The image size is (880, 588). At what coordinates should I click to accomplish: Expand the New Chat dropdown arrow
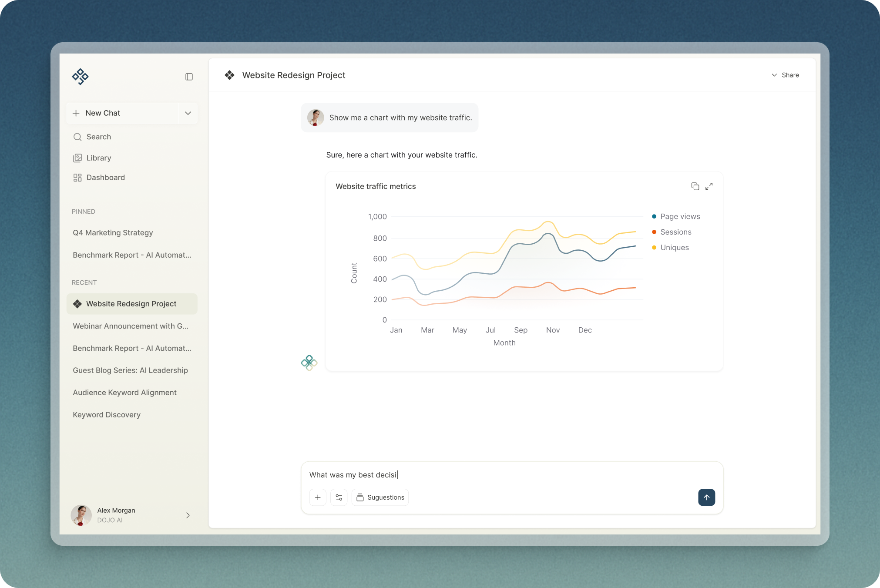[x=188, y=113]
